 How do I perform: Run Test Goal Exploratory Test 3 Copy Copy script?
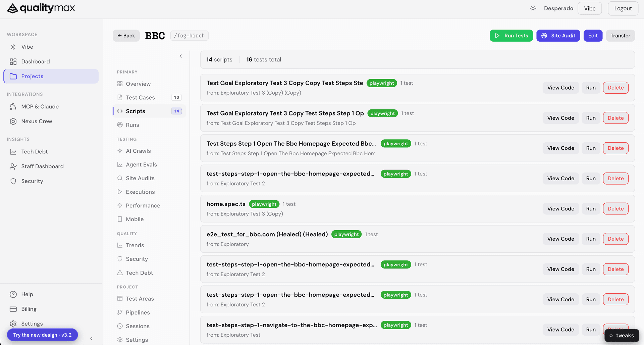591,88
